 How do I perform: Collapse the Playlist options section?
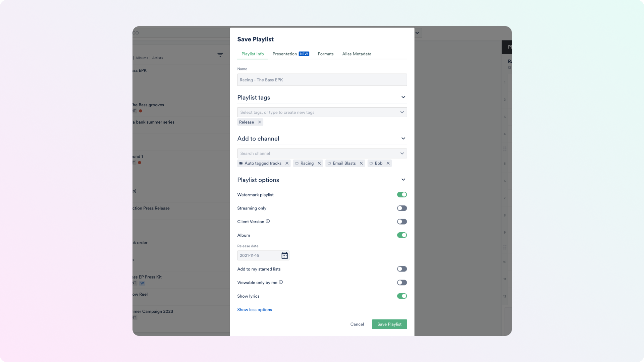coord(403,180)
